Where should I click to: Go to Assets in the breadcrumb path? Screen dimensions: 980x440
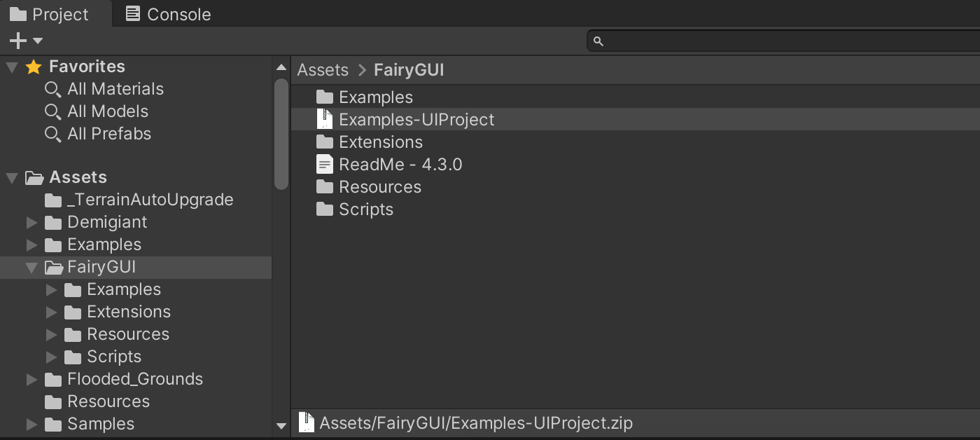323,70
